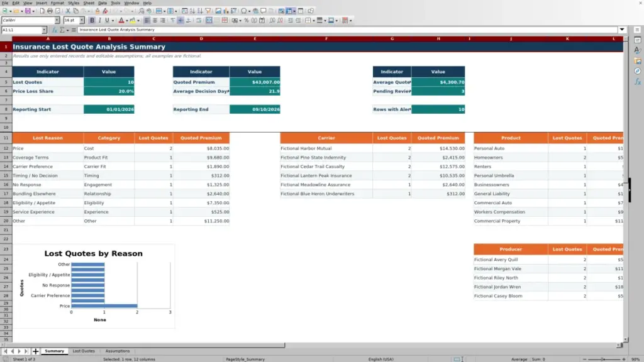Viewport: 644px width, 362px height.
Task: Open the Insert menu
Action: pos(42,3)
